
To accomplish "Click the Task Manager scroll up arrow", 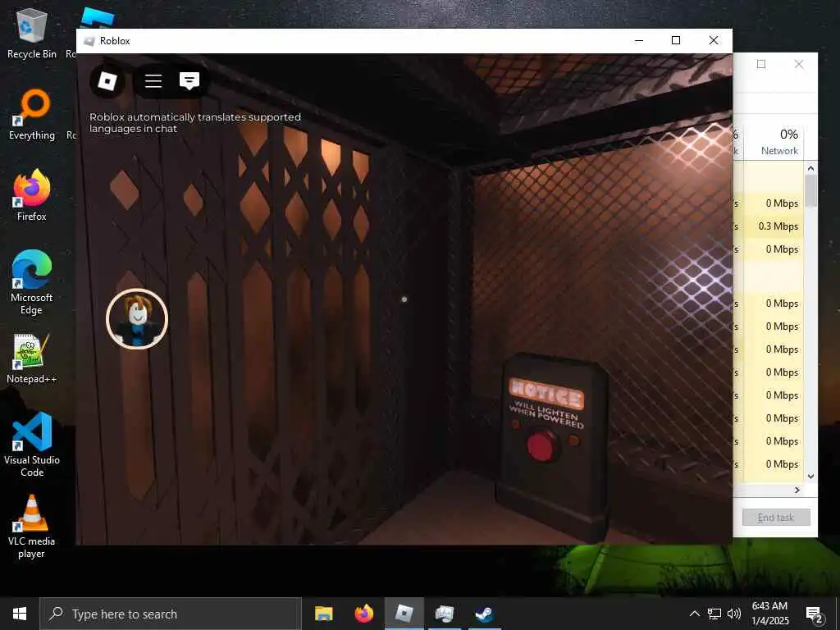I will 810,169.
